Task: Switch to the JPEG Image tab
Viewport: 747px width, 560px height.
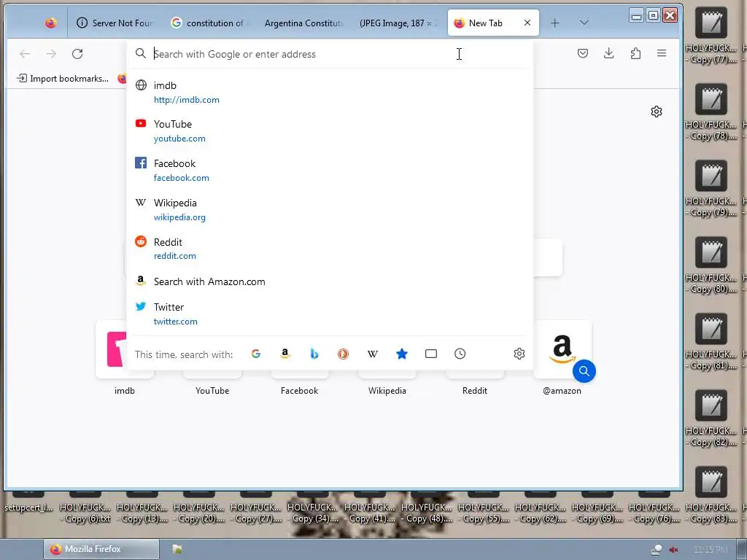Action: point(398,23)
